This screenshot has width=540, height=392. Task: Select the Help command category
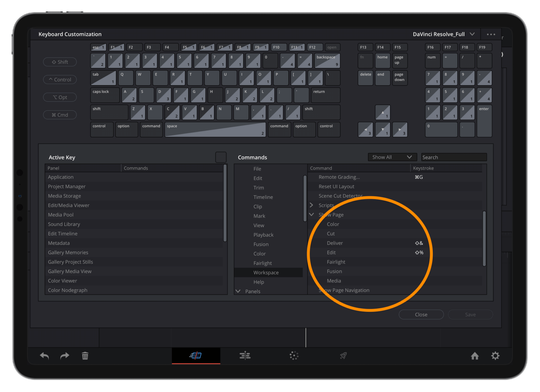[258, 282]
